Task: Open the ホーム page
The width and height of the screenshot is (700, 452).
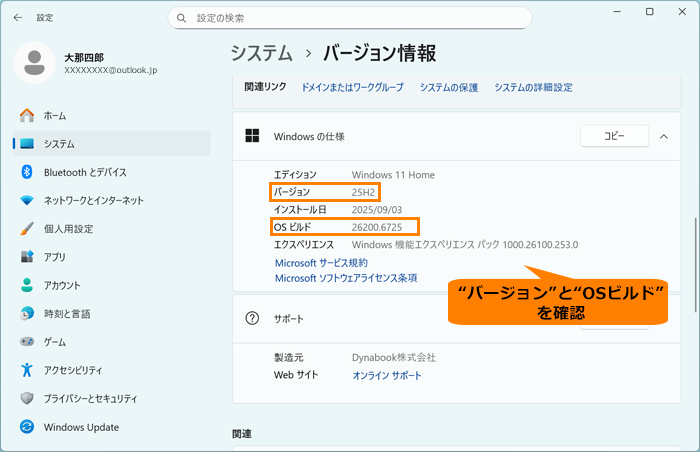Action: coord(112,115)
